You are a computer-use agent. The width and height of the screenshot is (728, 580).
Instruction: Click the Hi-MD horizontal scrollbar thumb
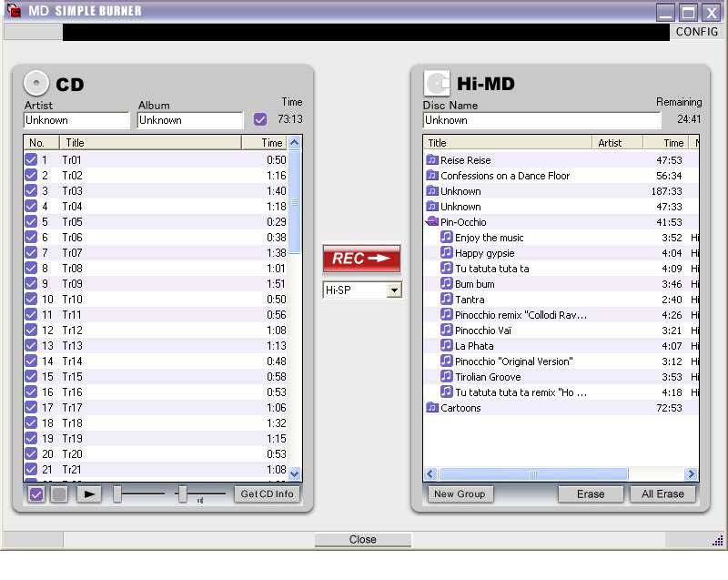coord(533,473)
